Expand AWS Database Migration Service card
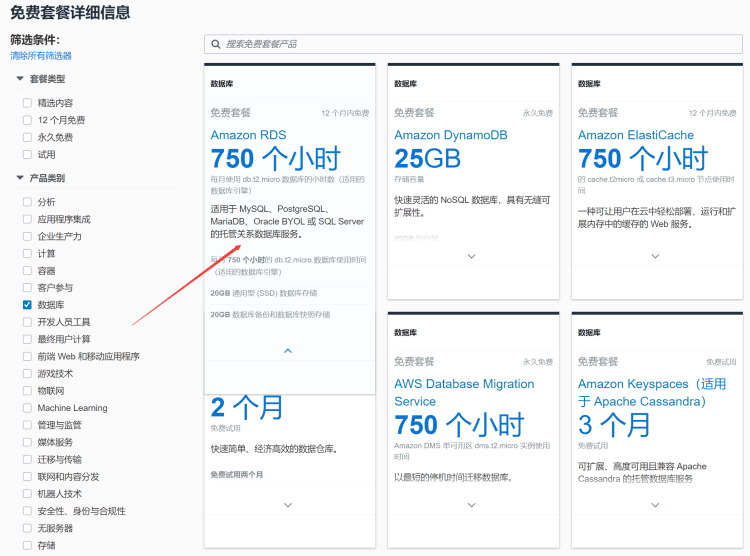 tap(472, 505)
